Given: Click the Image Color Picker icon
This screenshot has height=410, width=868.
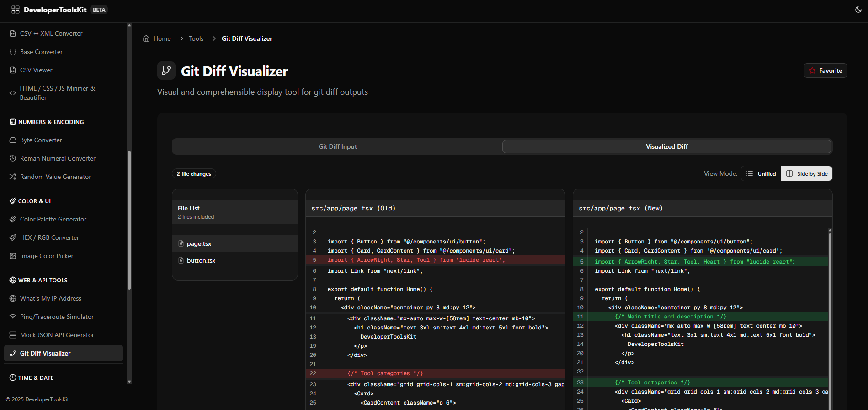Looking at the screenshot, I should tap(13, 256).
